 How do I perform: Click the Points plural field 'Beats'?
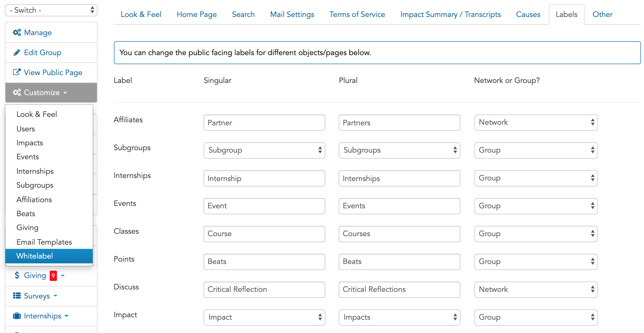[400, 262]
